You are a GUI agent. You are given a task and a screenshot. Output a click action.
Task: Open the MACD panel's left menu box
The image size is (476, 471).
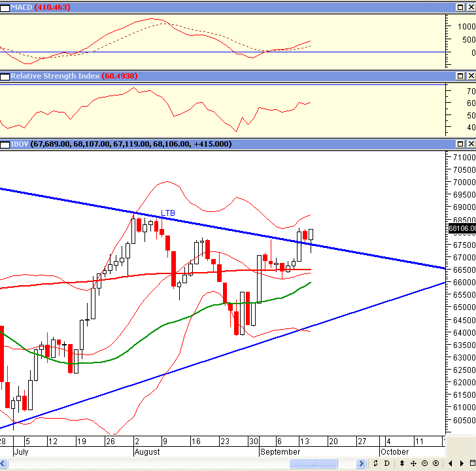5,8
